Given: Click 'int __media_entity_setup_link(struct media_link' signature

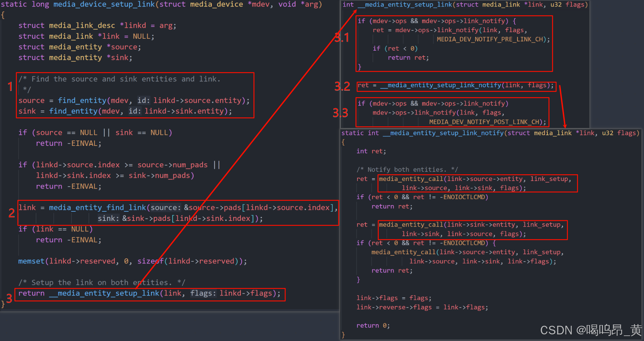Looking at the screenshot, I should pos(465,5).
